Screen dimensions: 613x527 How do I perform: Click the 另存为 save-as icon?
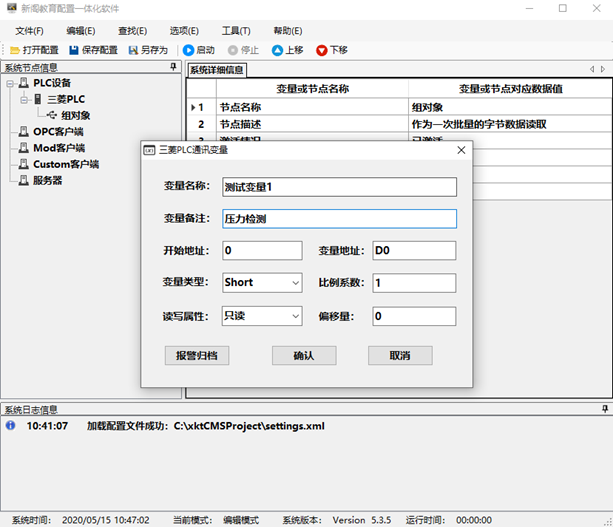click(x=133, y=50)
